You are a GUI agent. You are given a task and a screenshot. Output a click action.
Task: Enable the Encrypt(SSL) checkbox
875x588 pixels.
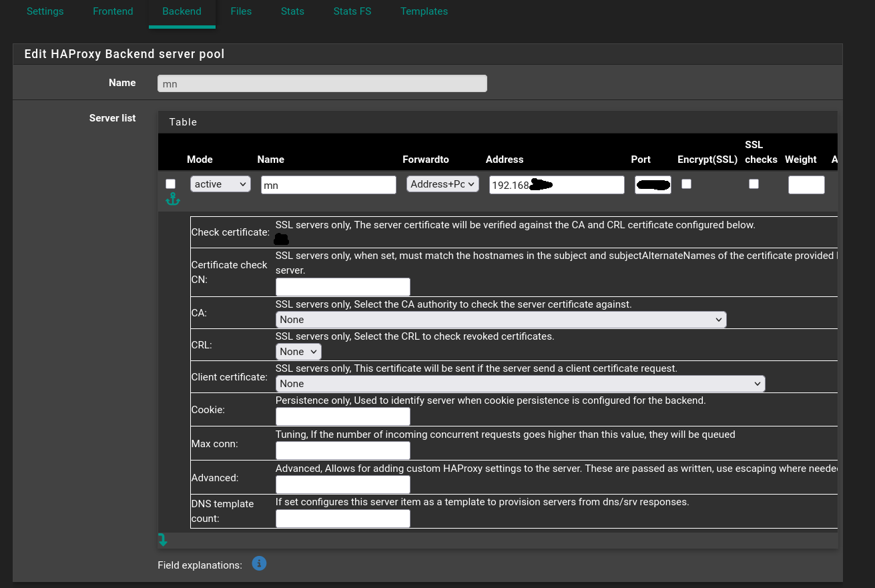(x=686, y=184)
